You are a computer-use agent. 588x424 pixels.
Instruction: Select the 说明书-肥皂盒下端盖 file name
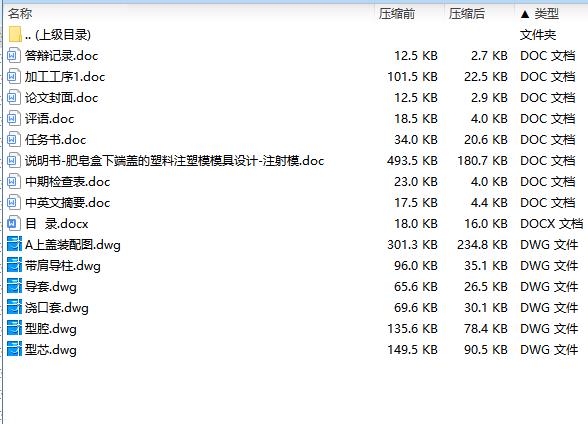174,161
